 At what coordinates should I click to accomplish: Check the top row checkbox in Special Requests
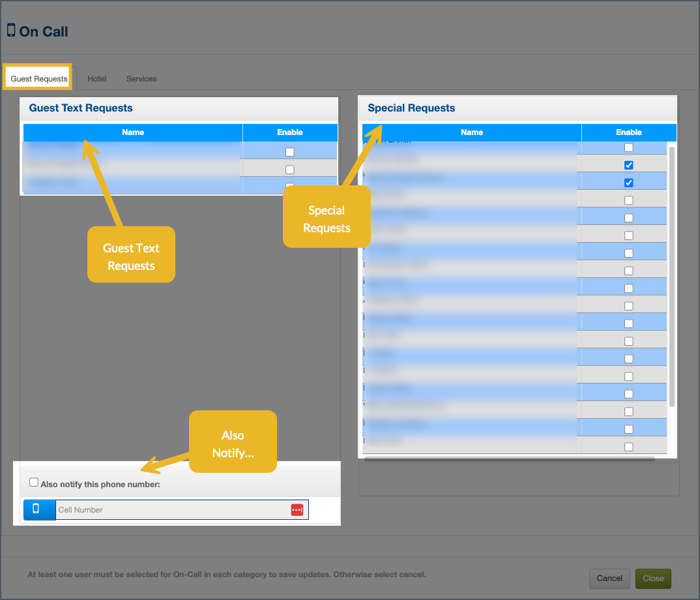click(629, 147)
